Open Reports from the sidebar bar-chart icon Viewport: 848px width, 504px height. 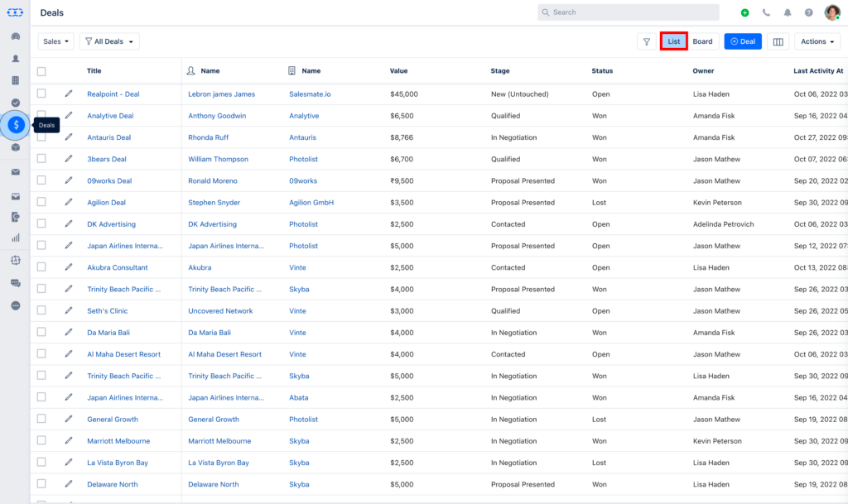point(15,236)
